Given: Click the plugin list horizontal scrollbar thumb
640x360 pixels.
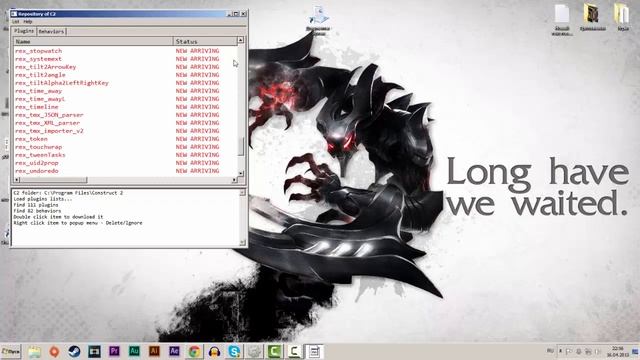Looking at the screenshot, I should pos(53,180).
